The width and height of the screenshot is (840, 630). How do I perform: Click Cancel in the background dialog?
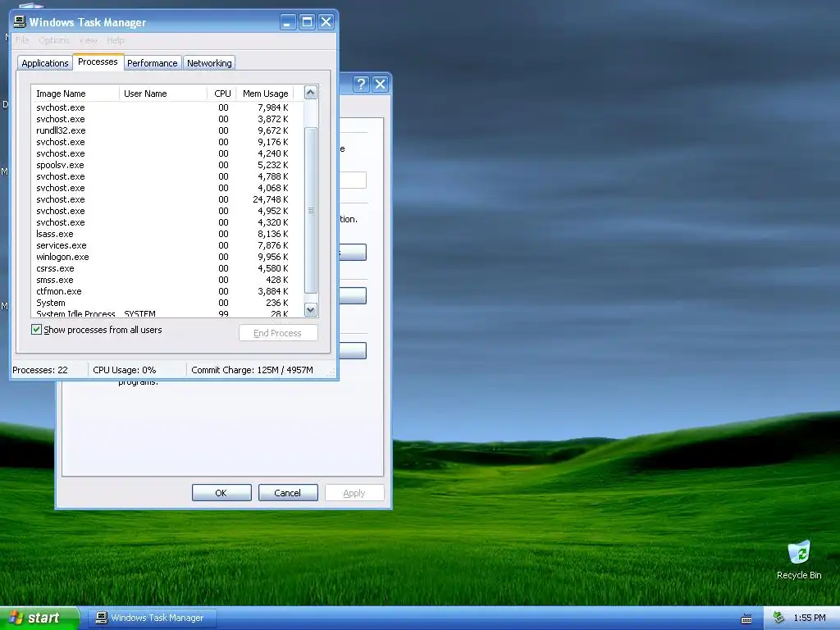tap(288, 493)
